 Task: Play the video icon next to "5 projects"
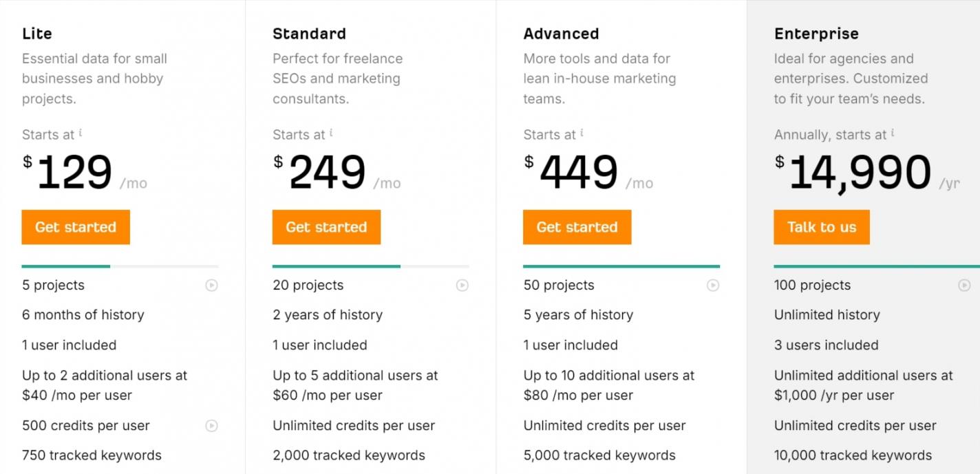click(211, 285)
